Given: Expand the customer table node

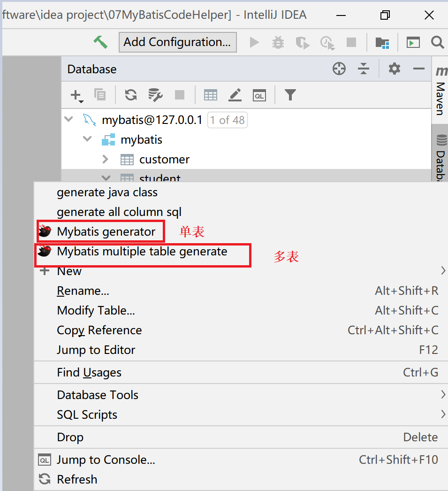Looking at the screenshot, I should coord(106,160).
